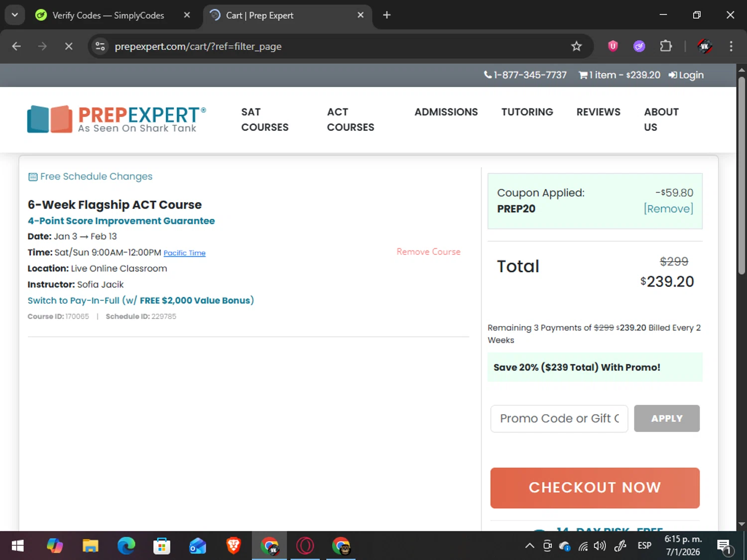The width and height of the screenshot is (747, 560).
Task: Open the notification center icon
Action: coord(725,546)
